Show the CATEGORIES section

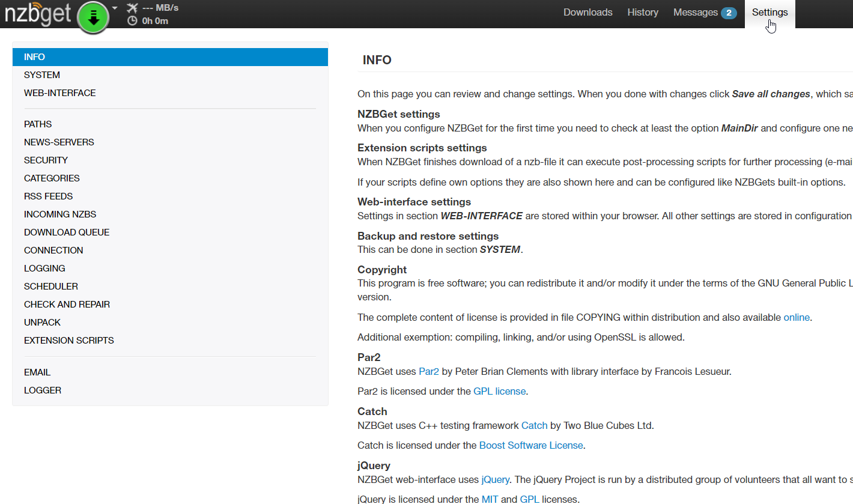(170, 178)
